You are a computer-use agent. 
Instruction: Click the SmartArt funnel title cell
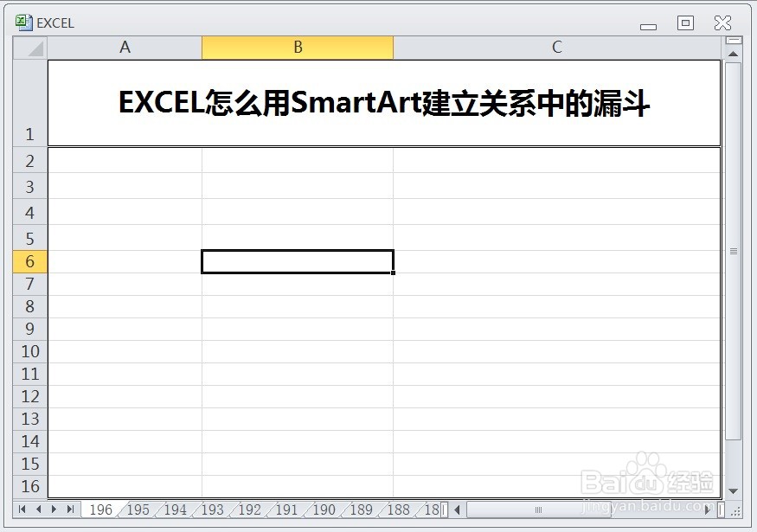pos(384,103)
